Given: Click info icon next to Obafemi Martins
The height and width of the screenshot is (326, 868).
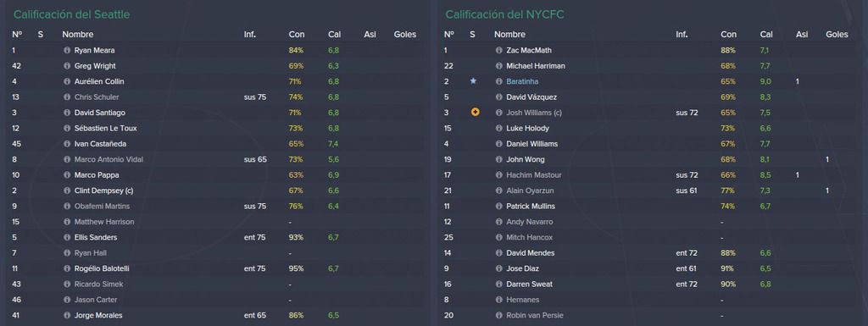Looking at the screenshot, I should tap(67, 206).
